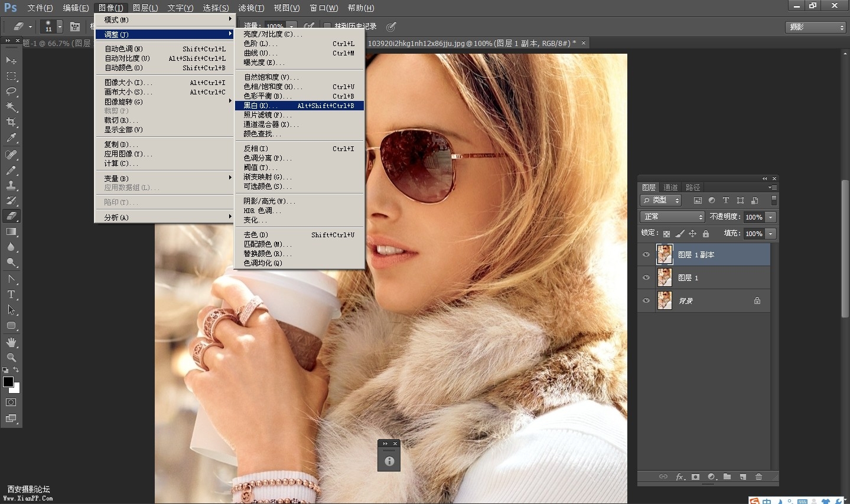850x504 pixels.
Task: Open the brush preset picker dropdown
Action: (60, 27)
